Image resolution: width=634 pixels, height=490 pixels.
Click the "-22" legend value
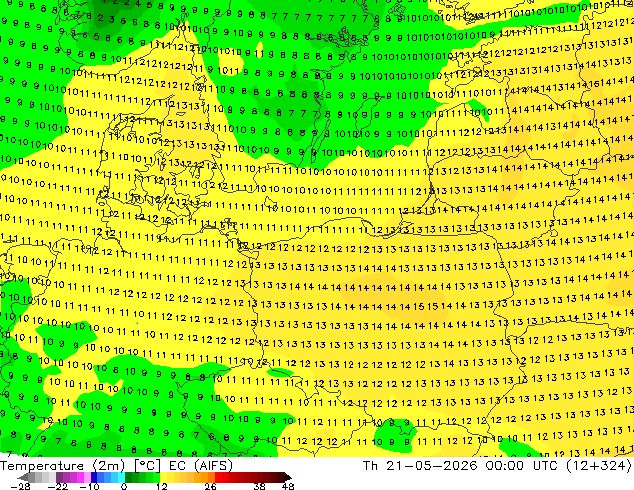point(57,486)
